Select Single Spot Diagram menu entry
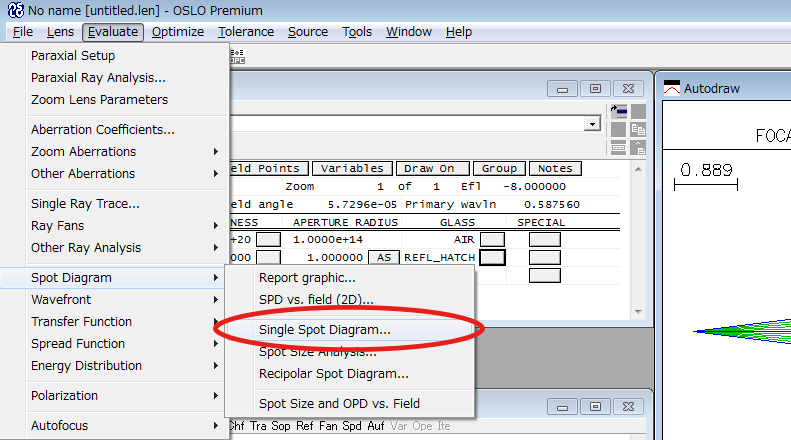The height and width of the screenshot is (440, 791). (x=324, y=329)
